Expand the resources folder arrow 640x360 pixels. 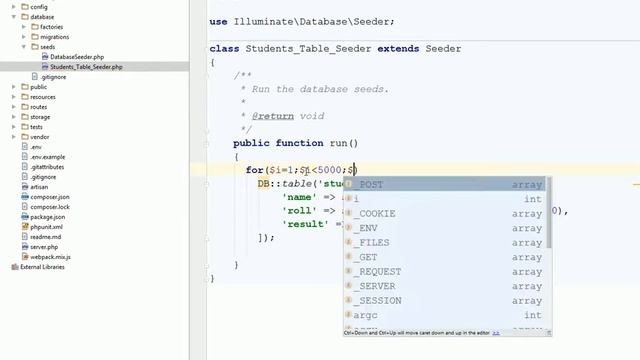click(14, 97)
